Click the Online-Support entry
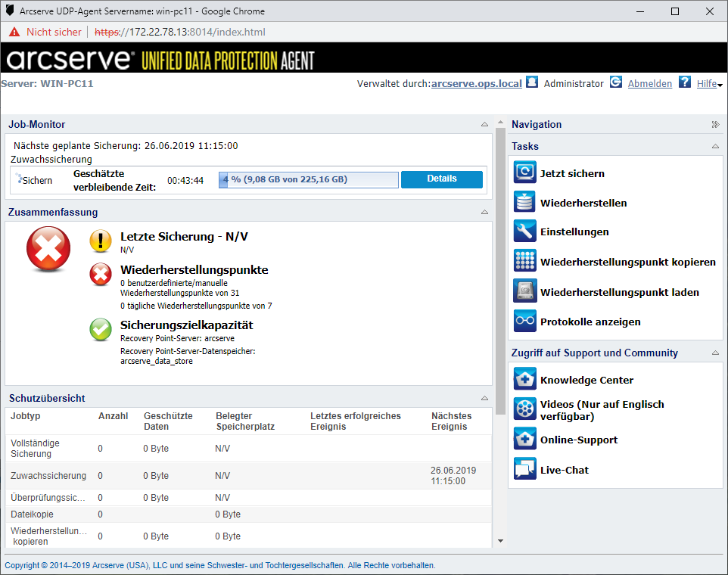The image size is (728, 575). [x=578, y=440]
